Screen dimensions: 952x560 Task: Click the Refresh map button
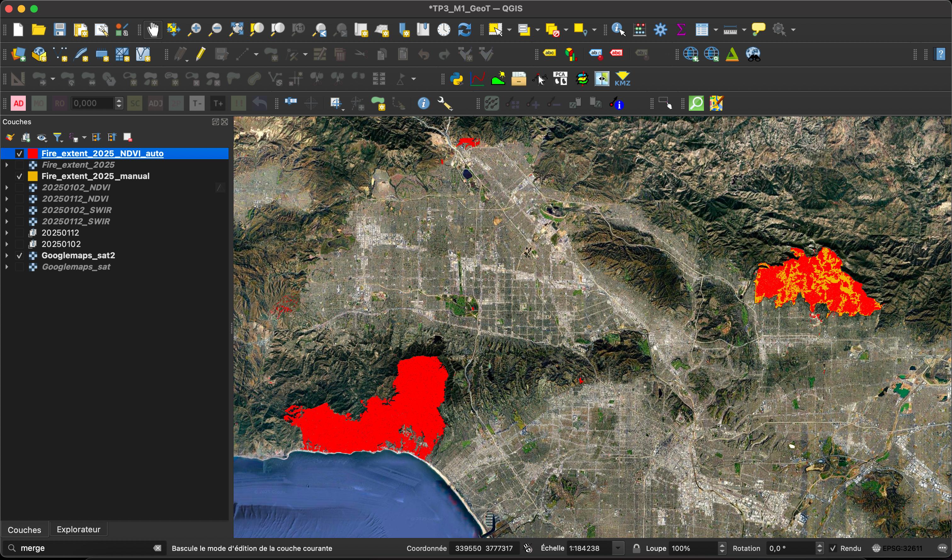[464, 30]
